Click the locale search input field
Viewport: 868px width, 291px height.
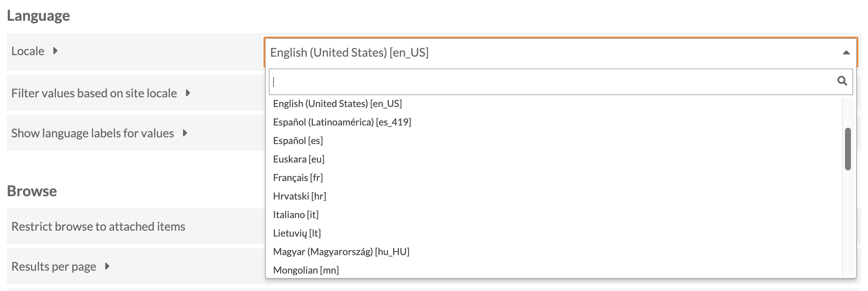[552, 81]
